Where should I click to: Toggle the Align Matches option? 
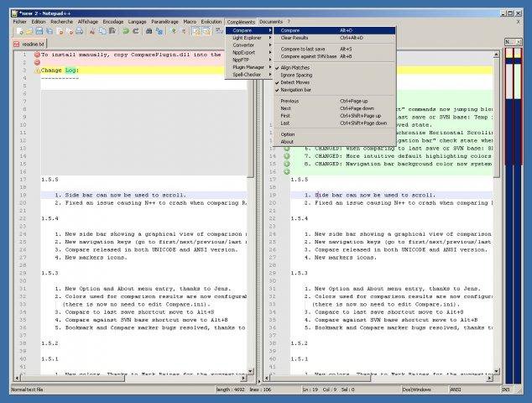tap(296, 66)
